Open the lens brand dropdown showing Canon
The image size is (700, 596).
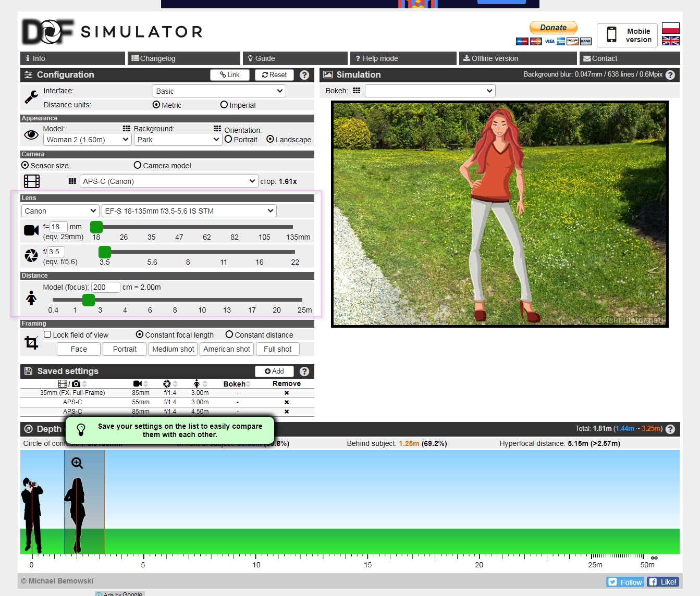[x=60, y=211]
